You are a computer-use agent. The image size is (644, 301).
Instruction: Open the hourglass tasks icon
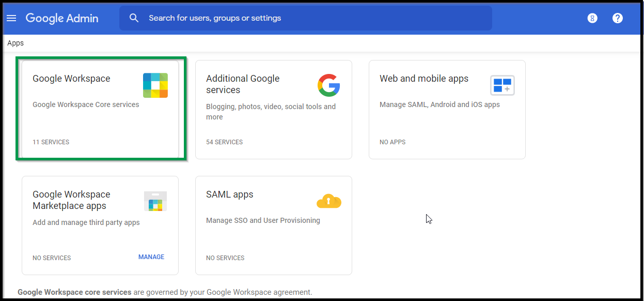coord(592,18)
